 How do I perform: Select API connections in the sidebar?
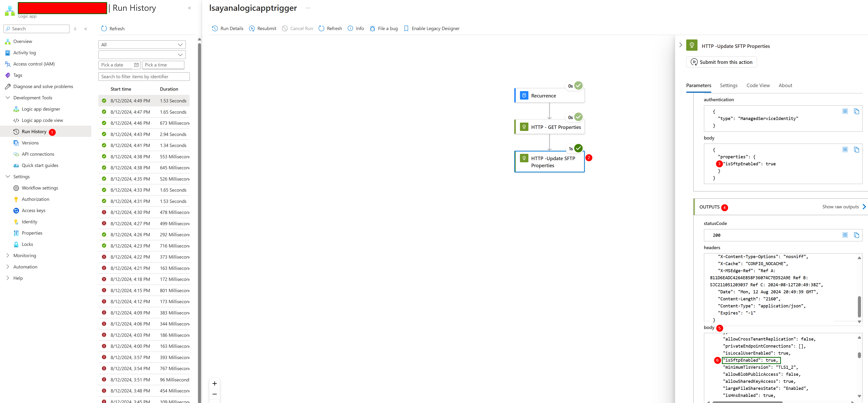tap(38, 154)
